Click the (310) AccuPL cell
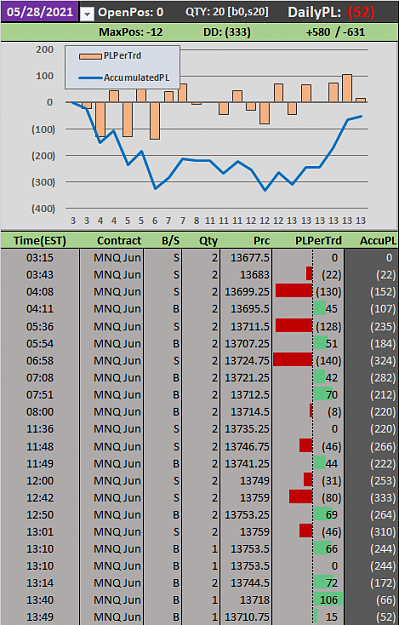Image resolution: width=399 pixels, height=625 pixels. click(x=371, y=532)
